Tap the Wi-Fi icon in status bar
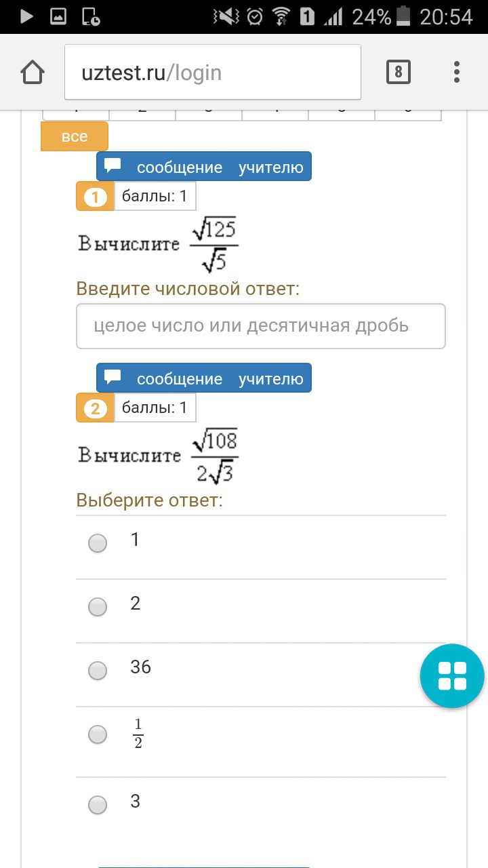Viewport: 488px width, 868px height. (x=281, y=16)
